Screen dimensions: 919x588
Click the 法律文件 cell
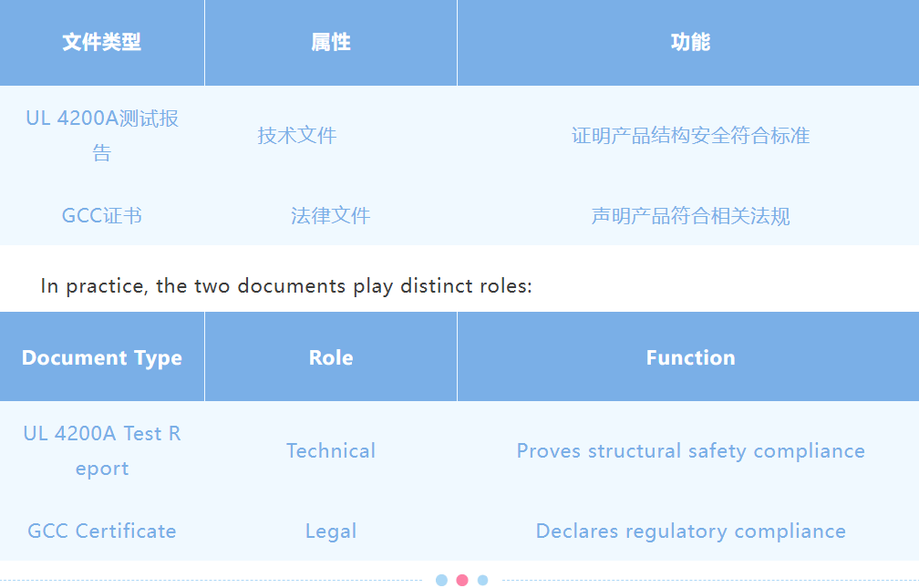click(x=330, y=216)
